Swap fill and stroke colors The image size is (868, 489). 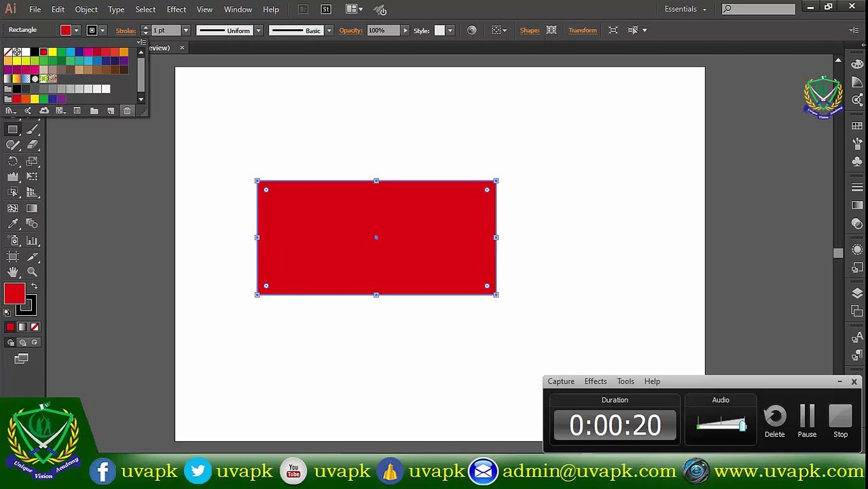tap(34, 287)
